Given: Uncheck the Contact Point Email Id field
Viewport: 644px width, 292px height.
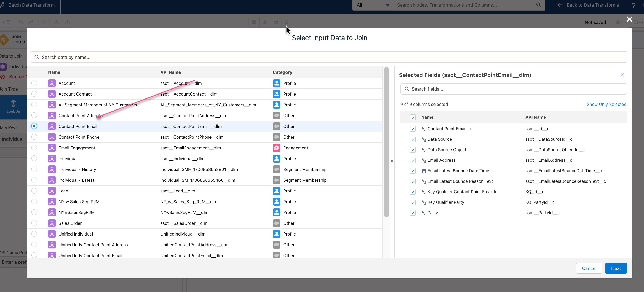Looking at the screenshot, I should (x=413, y=129).
